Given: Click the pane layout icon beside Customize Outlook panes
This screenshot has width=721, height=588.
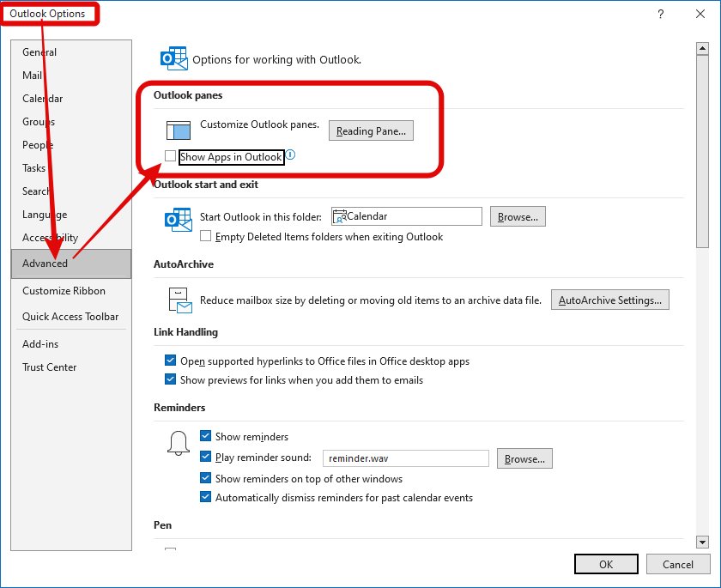Looking at the screenshot, I should pyautogui.click(x=179, y=130).
